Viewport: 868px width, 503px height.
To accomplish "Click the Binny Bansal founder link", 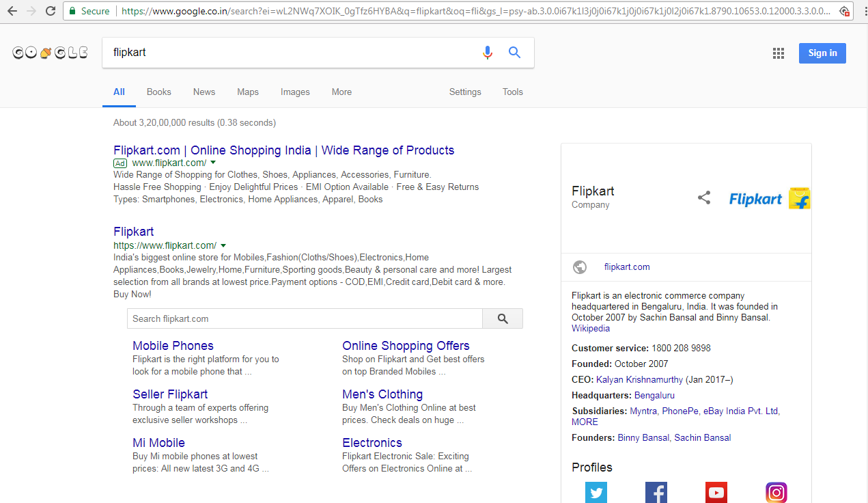I will [643, 438].
